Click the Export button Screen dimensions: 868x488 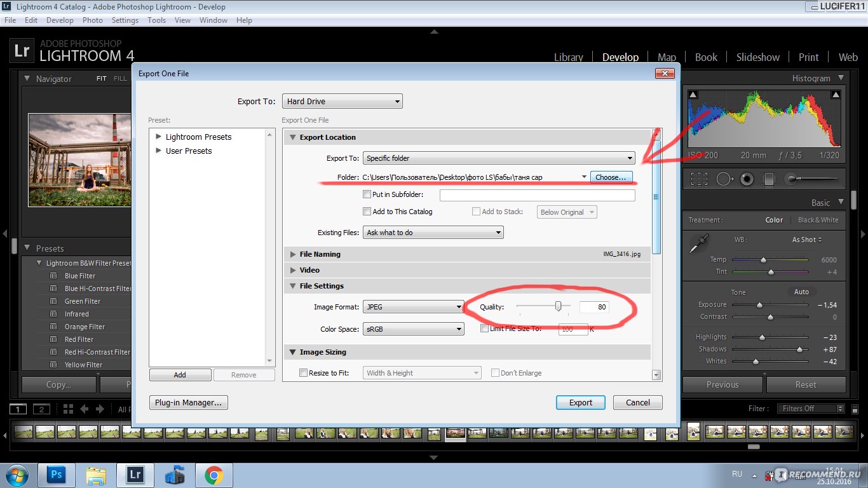(581, 402)
